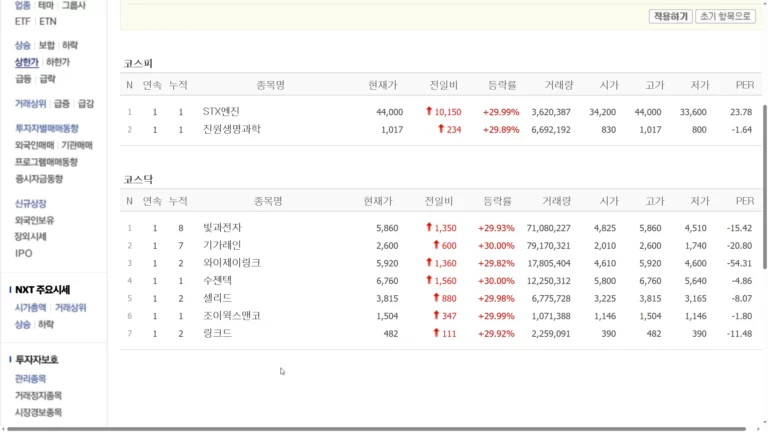This screenshot has height=432, width=768.
Task: Click the vertical scrollbar thumb
Action: 765,186
